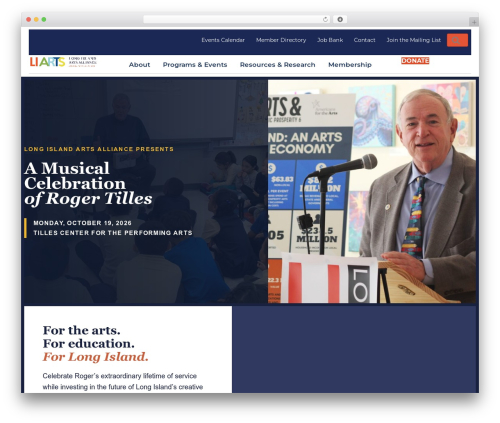The height and width of the screenshot is (423, 500).
Task: Click 'Monday, October 19, 2026' date text
Action: (x=82, y=223)
